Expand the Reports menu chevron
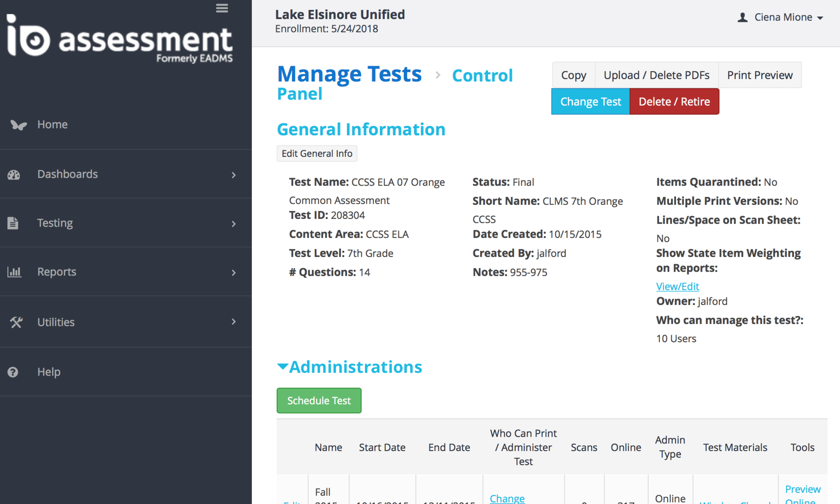 (233, 272)
